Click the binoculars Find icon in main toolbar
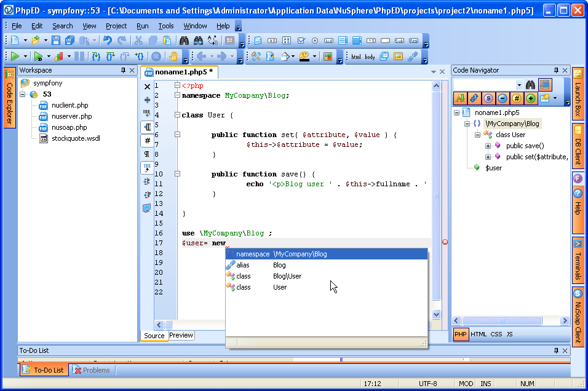 coord(183,41)
